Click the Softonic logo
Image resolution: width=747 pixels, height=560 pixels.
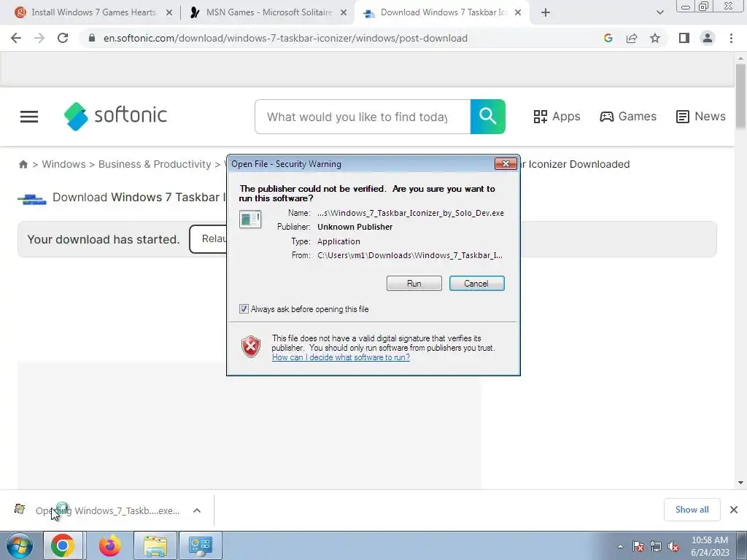click(115, 116)
